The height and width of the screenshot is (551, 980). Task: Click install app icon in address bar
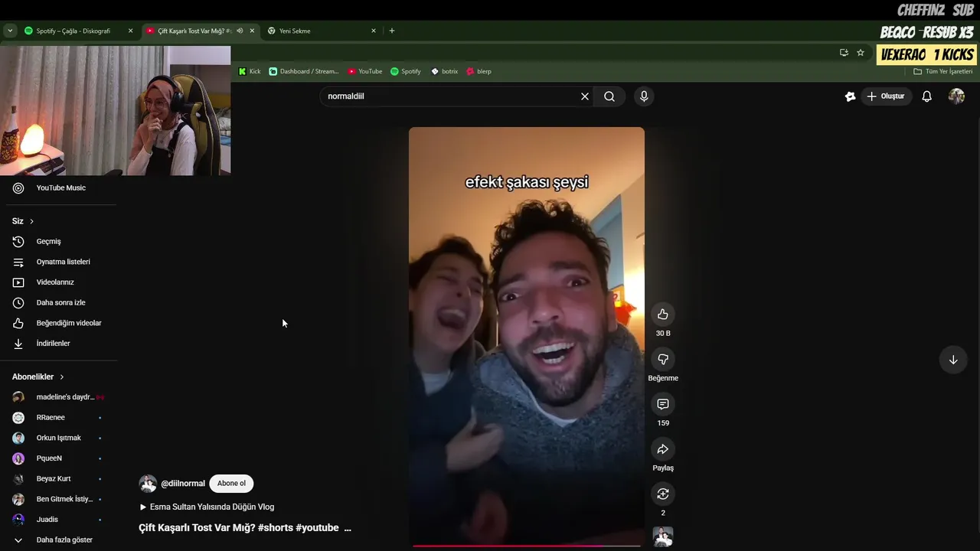coord(844,53)
